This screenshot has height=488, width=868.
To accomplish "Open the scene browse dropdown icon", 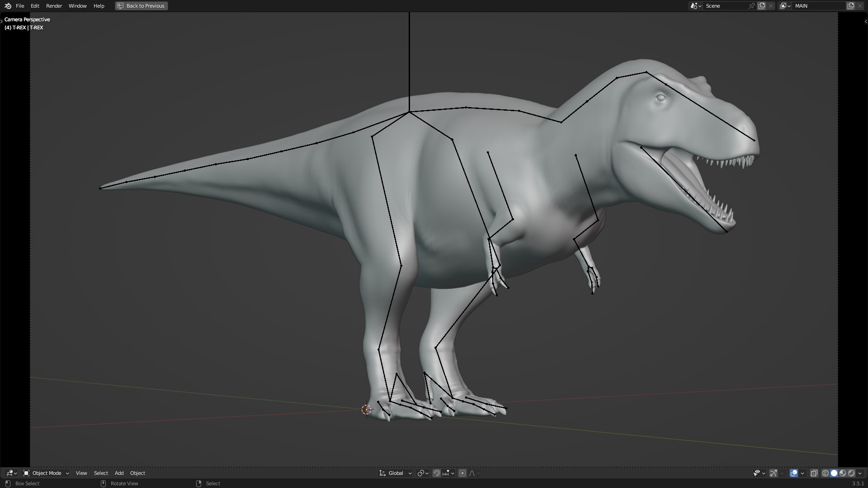I will click(x=695, y=6).
